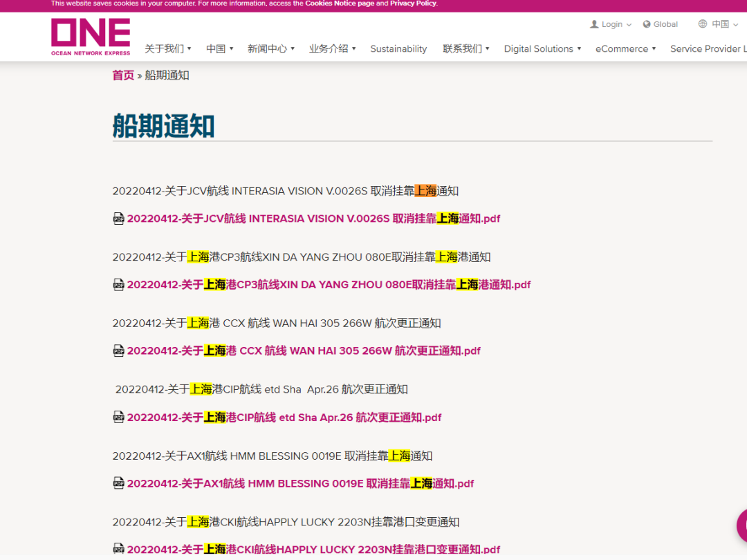Screen dimensions: 747x560
Task: Go to the Sustainability page
Action: tap(398, 49)
